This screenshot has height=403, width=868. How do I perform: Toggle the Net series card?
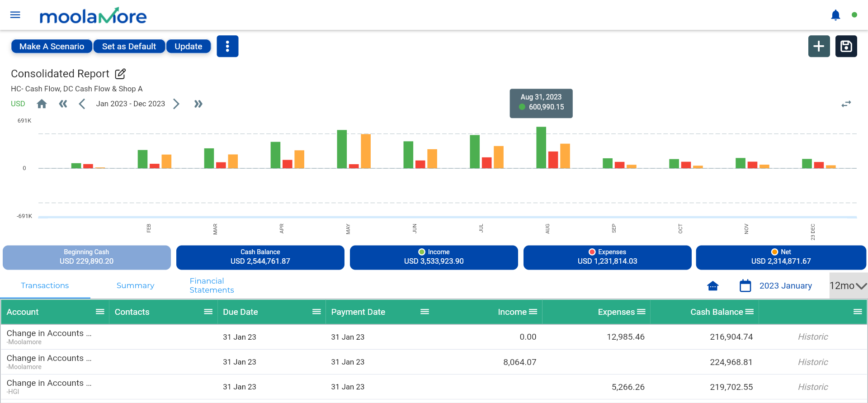(781, 257)
